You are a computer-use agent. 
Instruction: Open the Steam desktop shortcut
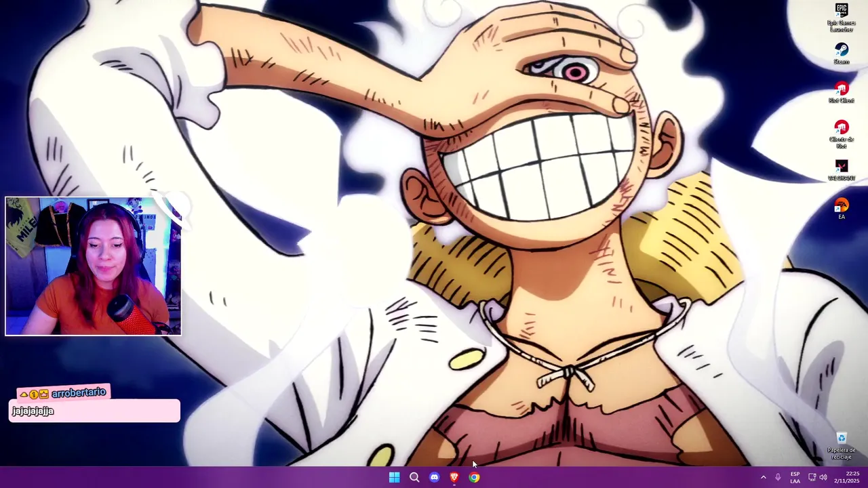(842, 54)
